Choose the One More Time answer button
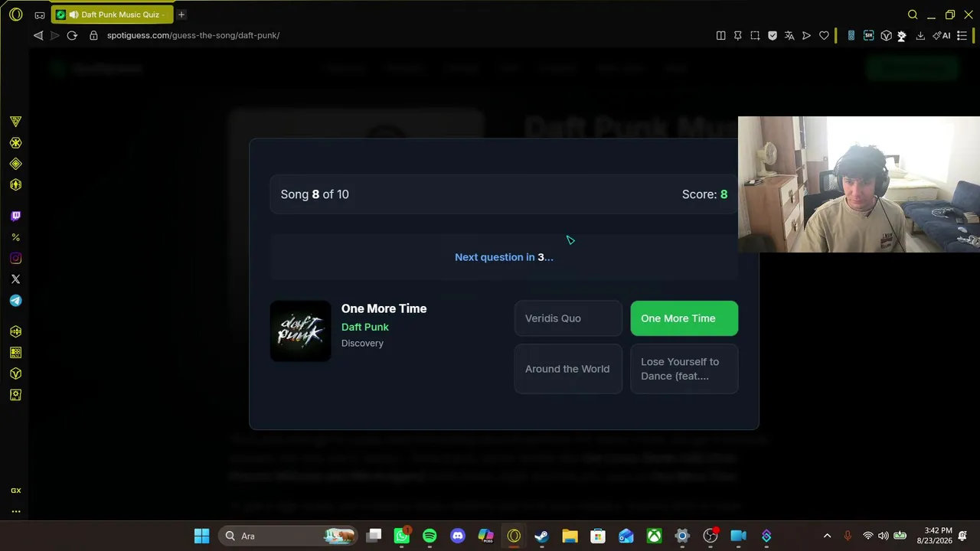This screenshot has height=551, width=980. click(x=684, y=318)
